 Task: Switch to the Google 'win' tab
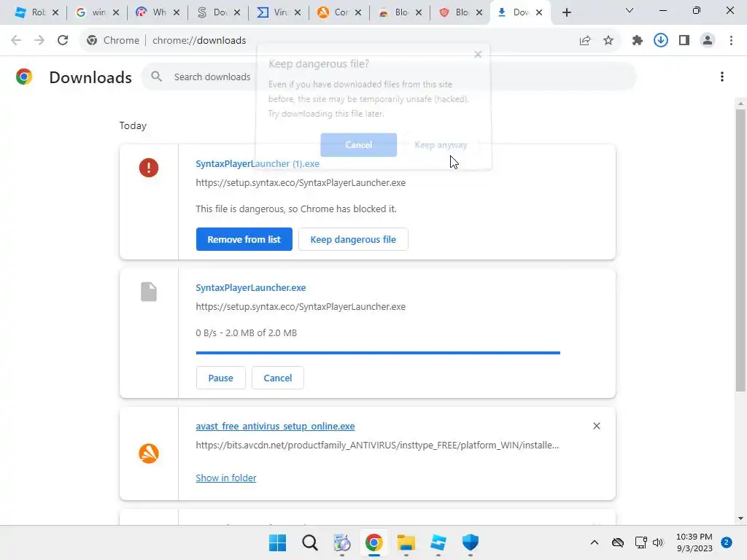tap(96, 12)
